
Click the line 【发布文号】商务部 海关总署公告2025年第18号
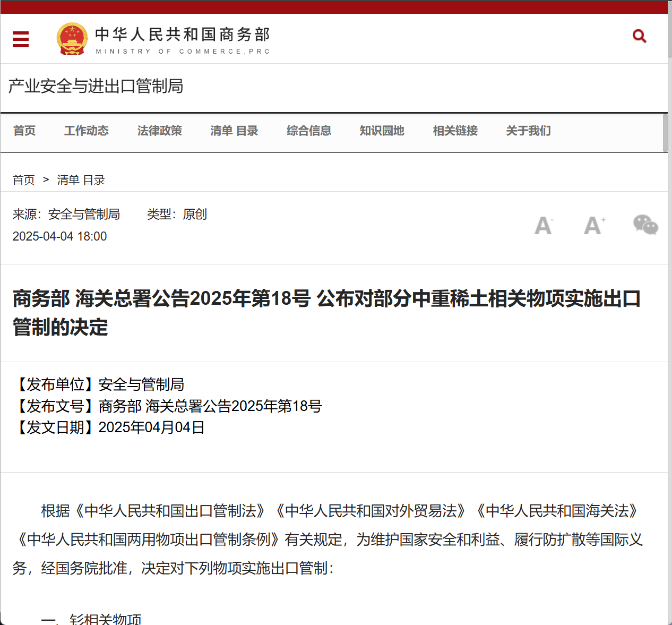[x=168, y=406]
